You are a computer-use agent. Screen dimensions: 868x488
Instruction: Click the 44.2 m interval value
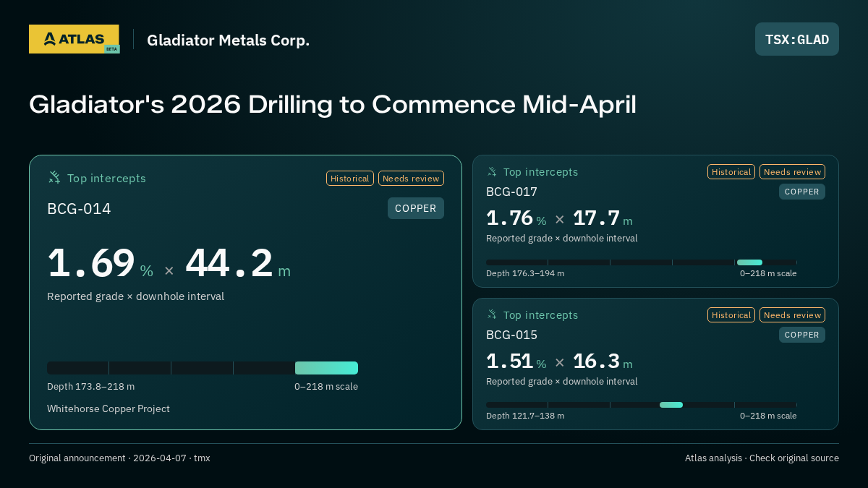pos(238,264)
